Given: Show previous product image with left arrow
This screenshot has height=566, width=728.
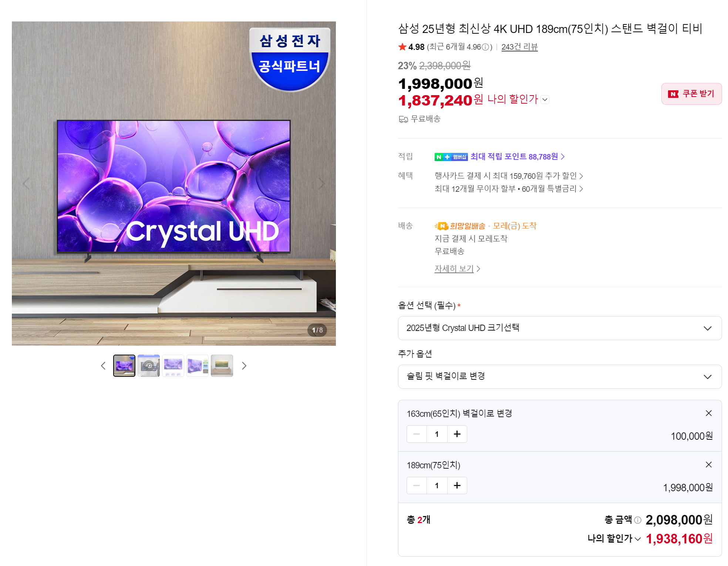Looking at the screenshot, I should [x=26, y=184].
